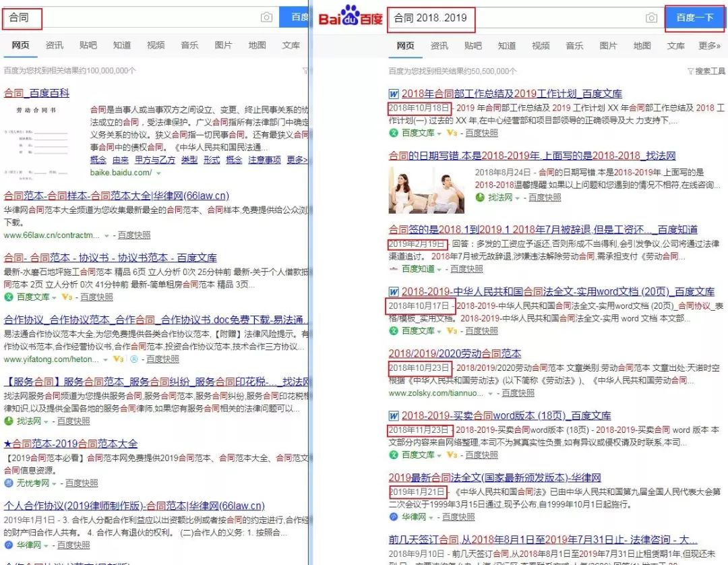Click the filter icon next to 搜索工具
The height and width of the screenshot is (565, 728).
tap(690, 71)
